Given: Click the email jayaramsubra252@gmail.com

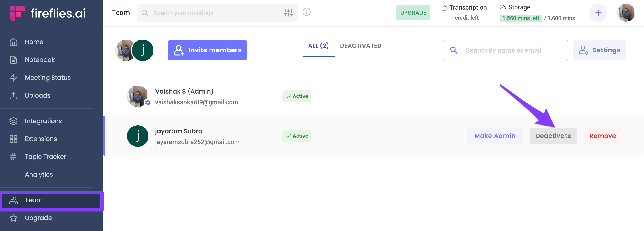Looking at the screenshot, I should click(197, 142).
